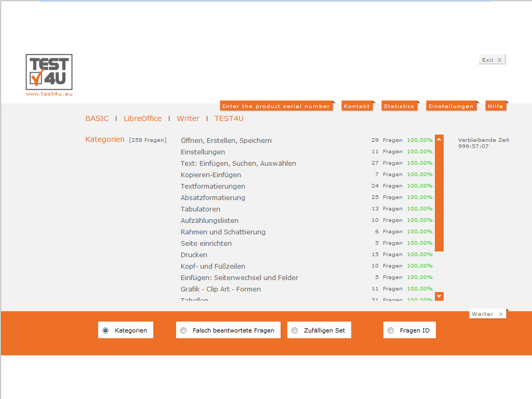Image resolution: width=532 pixels, height=399 pixels.
Task: Open Einstellungen settings
Action: 451,106
